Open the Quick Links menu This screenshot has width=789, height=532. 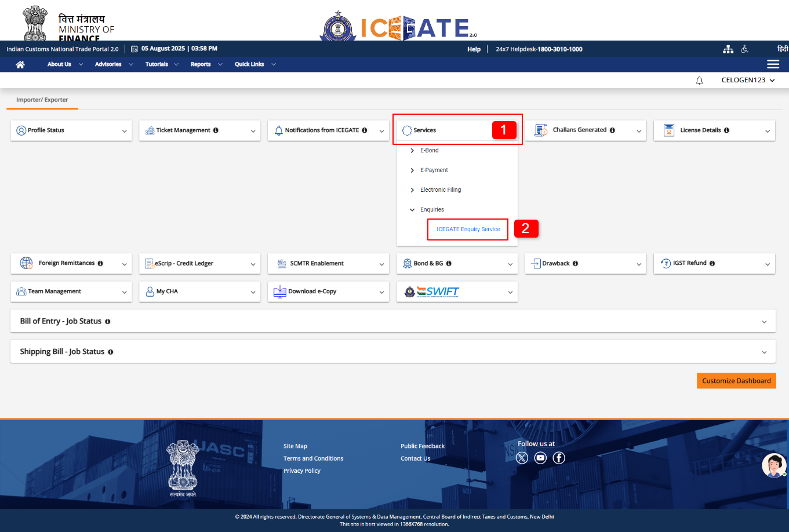click(255, 64)
